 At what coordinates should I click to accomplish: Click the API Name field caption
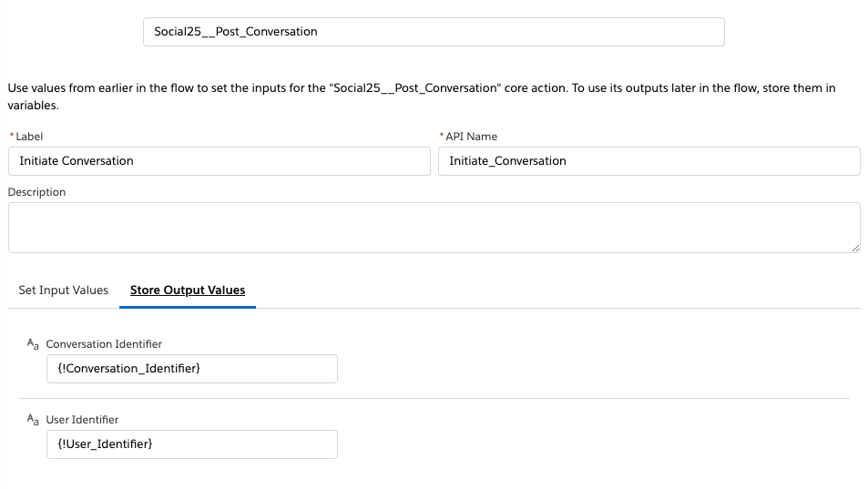tap(472, 137)
